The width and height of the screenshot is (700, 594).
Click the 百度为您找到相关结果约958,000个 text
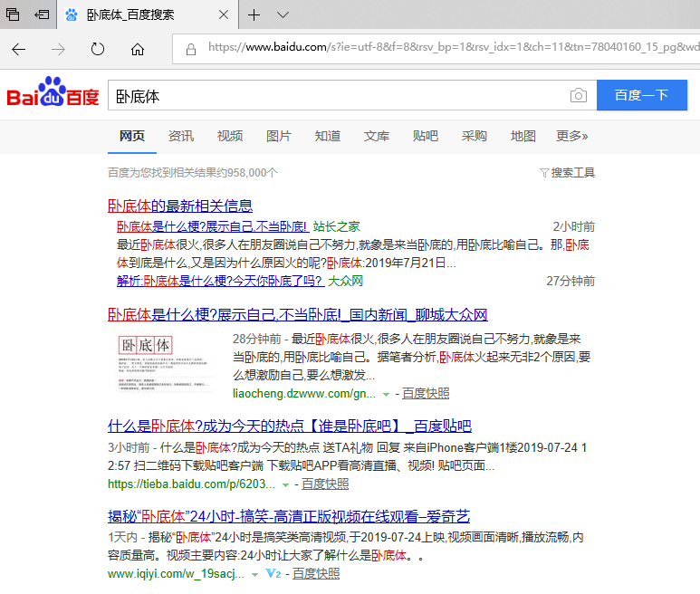[193, 173]
